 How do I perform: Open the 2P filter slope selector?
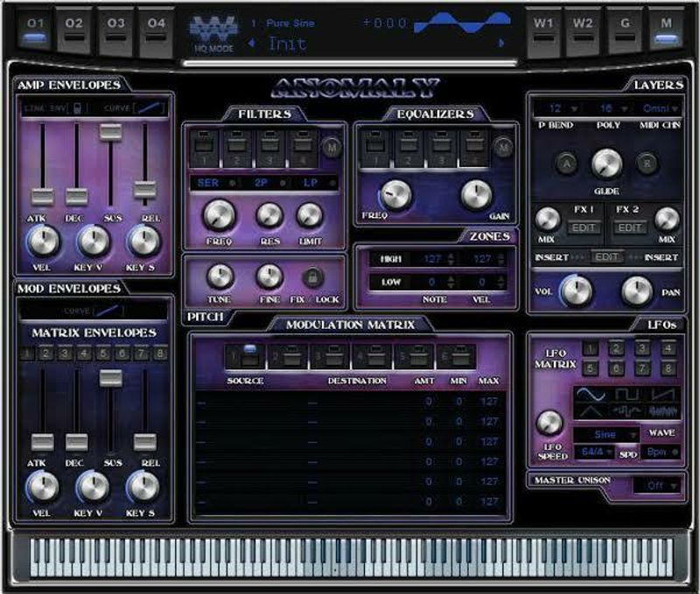click(269, 183)
